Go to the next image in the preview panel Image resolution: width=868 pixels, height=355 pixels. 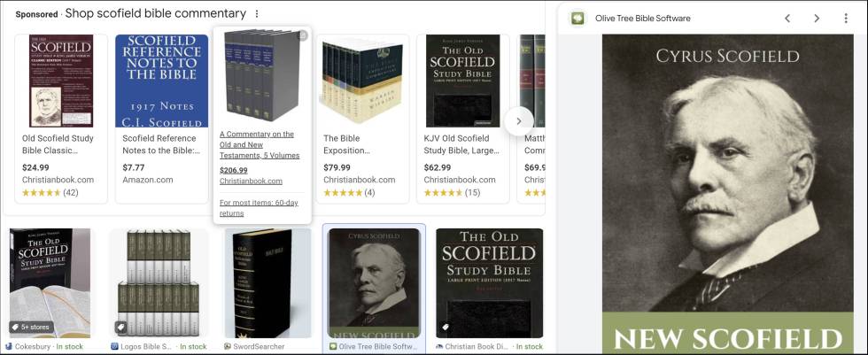click(x=817, y=19)
